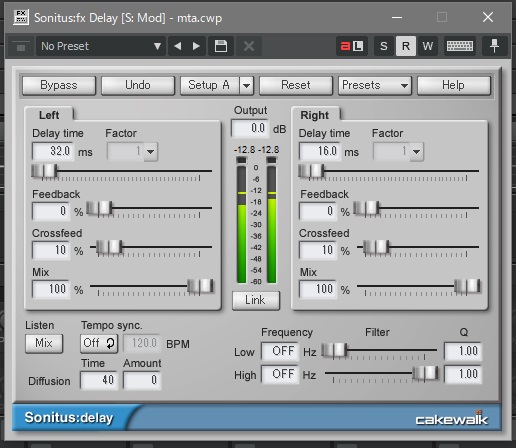Toggle automation Read R button
This screenshot has height=448, width=516.
tap(406, 46)
